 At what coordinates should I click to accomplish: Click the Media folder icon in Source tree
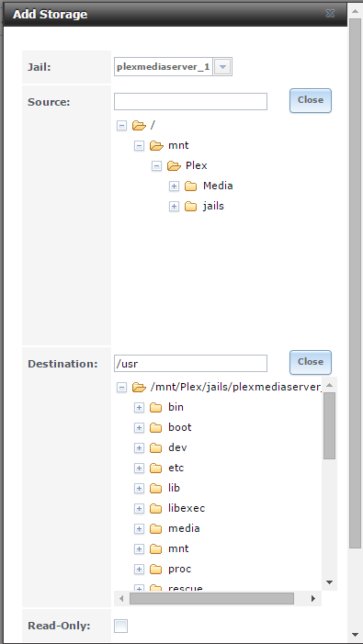(190, 186)
